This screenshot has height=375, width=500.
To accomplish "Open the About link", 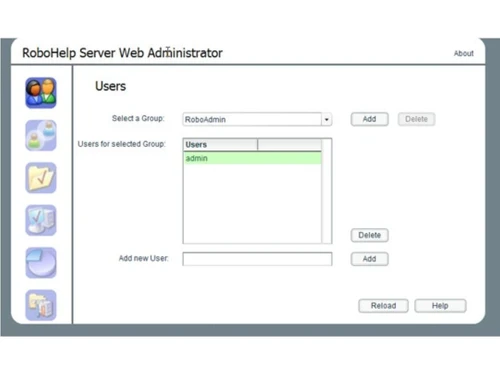I will pos(464,53).
